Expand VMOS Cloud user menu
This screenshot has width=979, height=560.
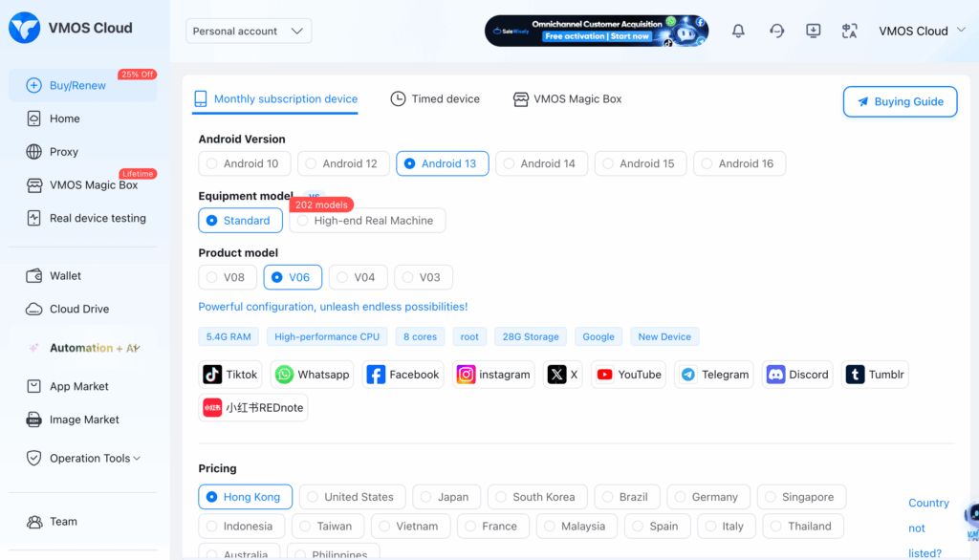coord(923,31)
